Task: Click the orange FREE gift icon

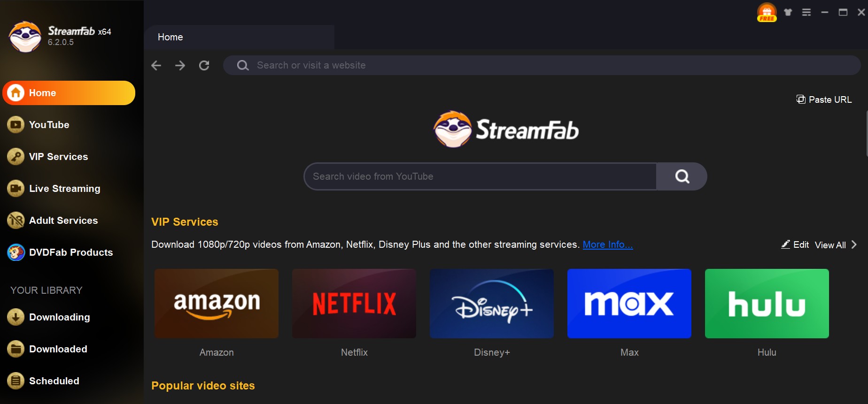Action: (x=767, y=13)
